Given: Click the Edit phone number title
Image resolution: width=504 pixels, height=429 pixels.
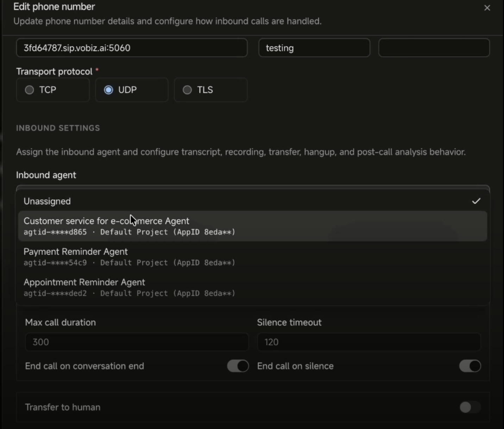Looking at the screenshot, I should tap(54, 7).
